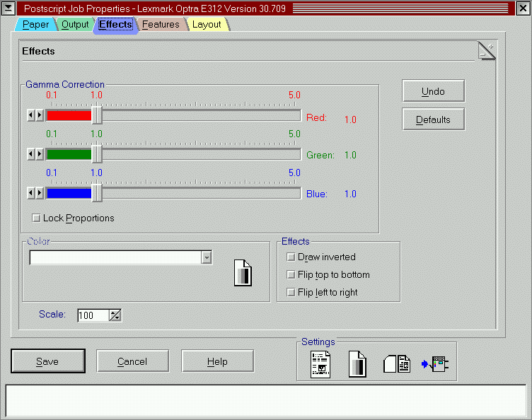This screenshot has height=420, width=532.
Task: Switch to the Output tab
Action: click(x=75, y=25)
